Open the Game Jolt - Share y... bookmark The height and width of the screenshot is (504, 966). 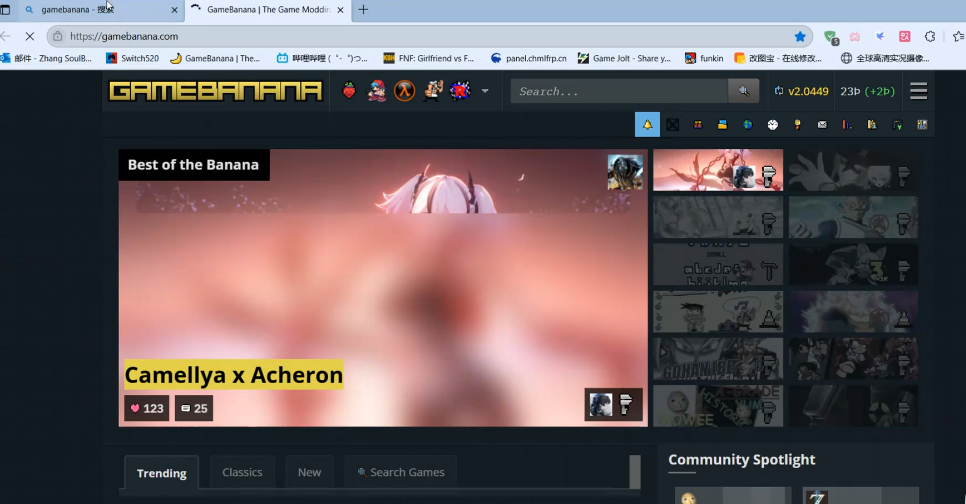(x=625, y=58)
